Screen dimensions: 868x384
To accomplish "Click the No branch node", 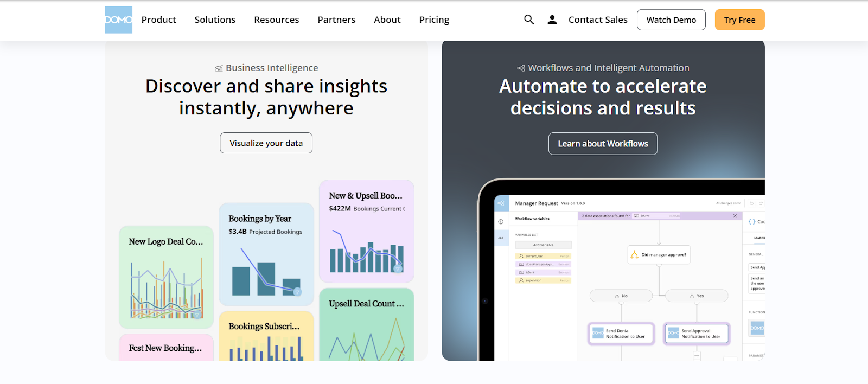I will pyautogui.click(x=621, y=296).
